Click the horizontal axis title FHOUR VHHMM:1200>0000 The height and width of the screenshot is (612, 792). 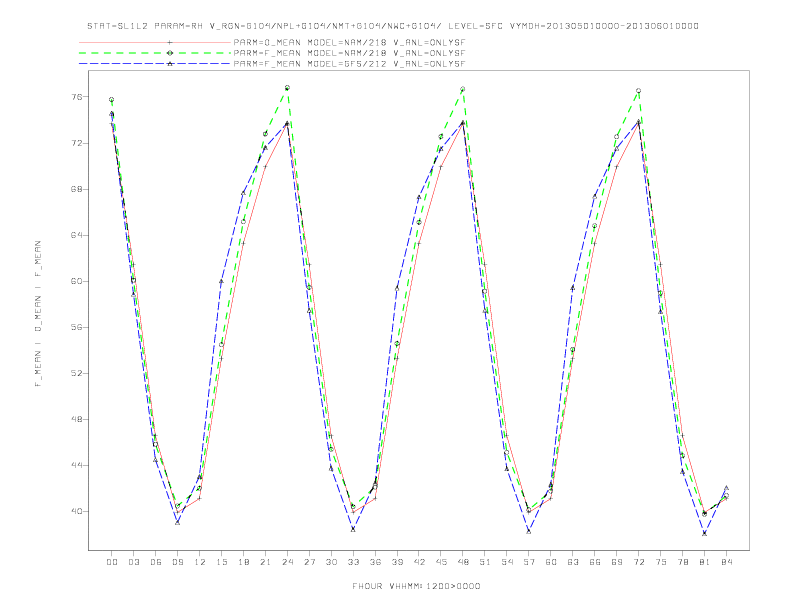[416, 586]
